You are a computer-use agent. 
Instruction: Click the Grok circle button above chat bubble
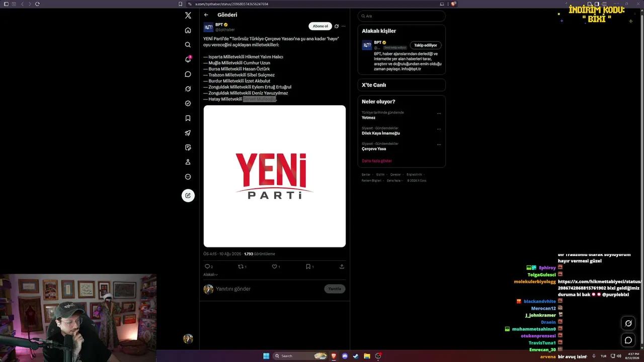(x=628, y=323)
